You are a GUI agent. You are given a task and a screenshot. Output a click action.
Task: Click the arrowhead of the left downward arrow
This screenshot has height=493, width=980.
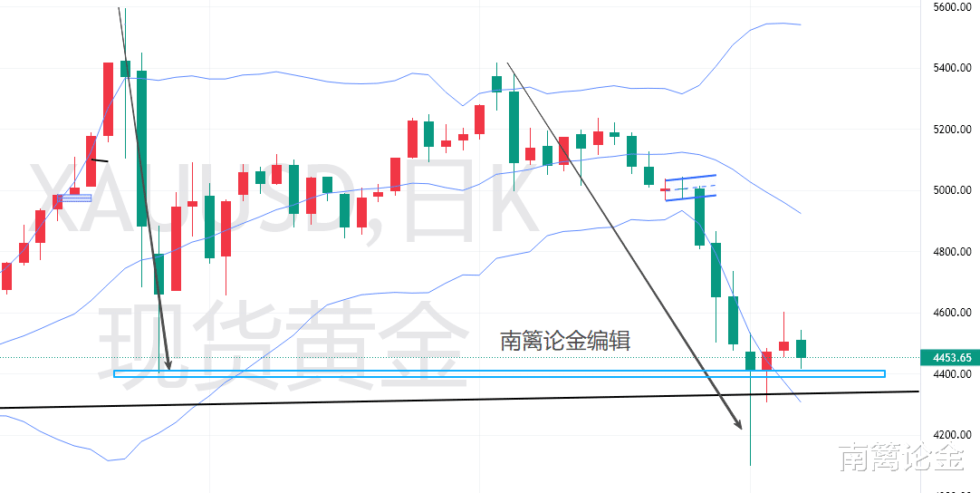tap(166, 365)
